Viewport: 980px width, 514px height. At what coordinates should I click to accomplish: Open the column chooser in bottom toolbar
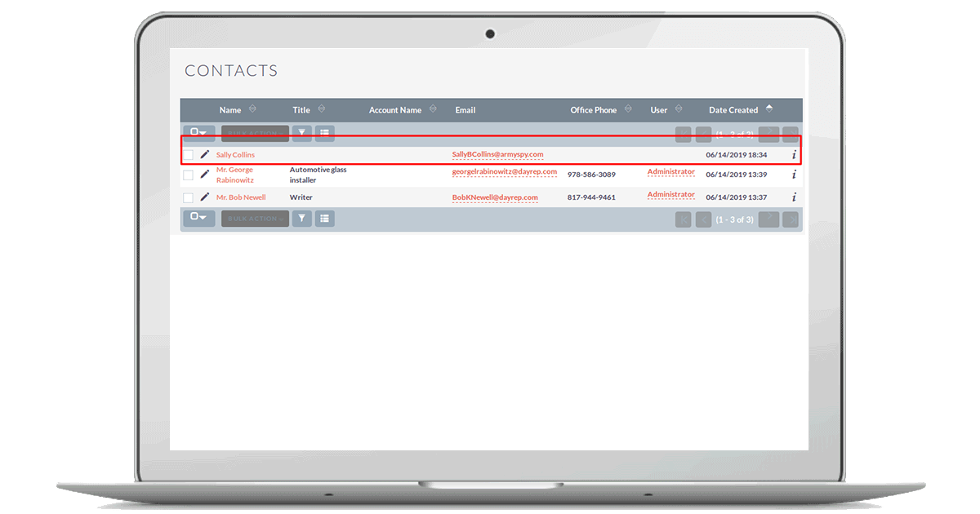[x=325, y=218]
